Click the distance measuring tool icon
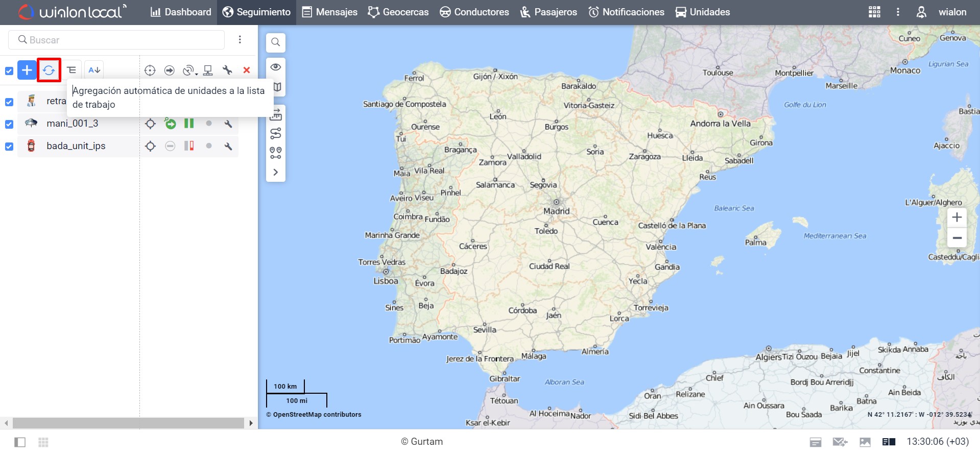980x453 pixels. pyautogui.click(x=276, y=114)
